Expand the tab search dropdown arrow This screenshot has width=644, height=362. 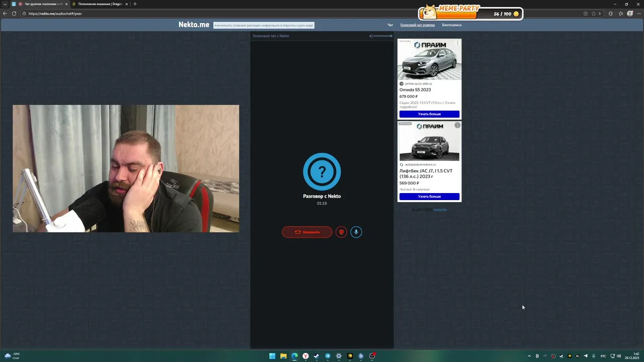tap(5, 4)
